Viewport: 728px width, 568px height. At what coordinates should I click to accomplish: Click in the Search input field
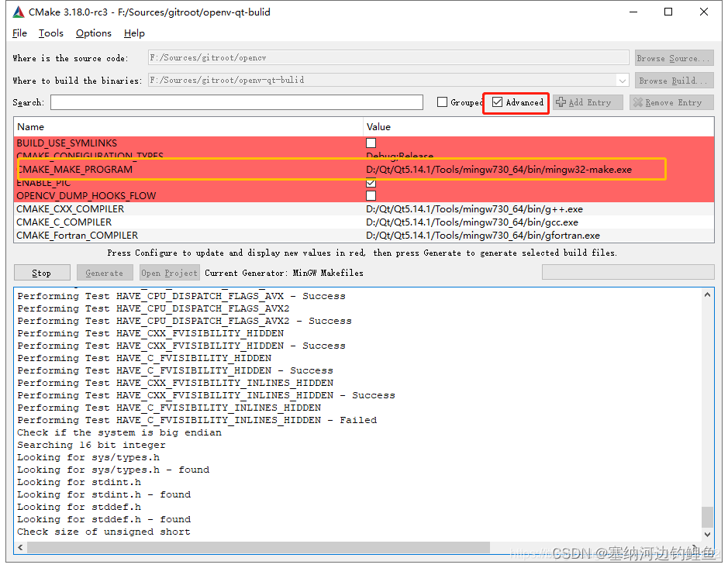[236, 102]
